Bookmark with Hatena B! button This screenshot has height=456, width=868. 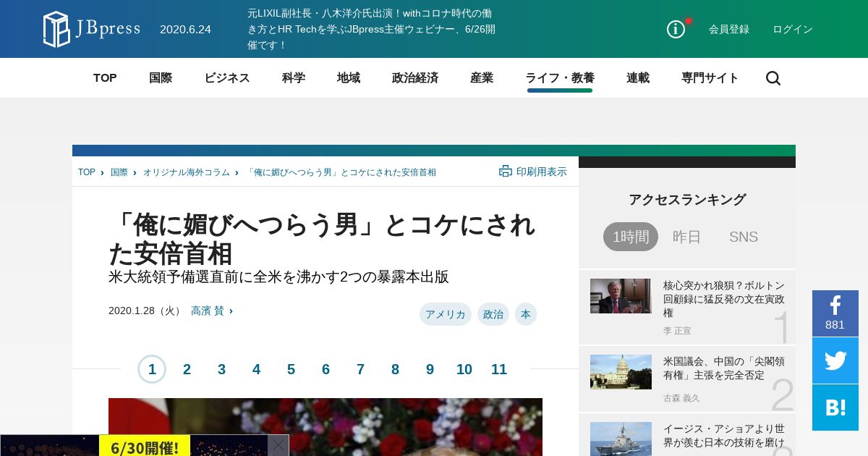coord(835,408)
